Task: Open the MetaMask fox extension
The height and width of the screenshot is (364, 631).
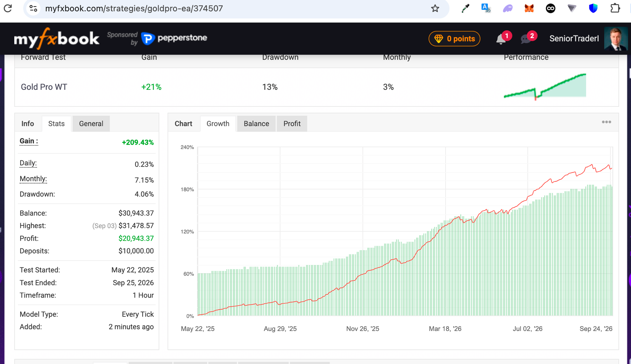Action: point(529,8)
